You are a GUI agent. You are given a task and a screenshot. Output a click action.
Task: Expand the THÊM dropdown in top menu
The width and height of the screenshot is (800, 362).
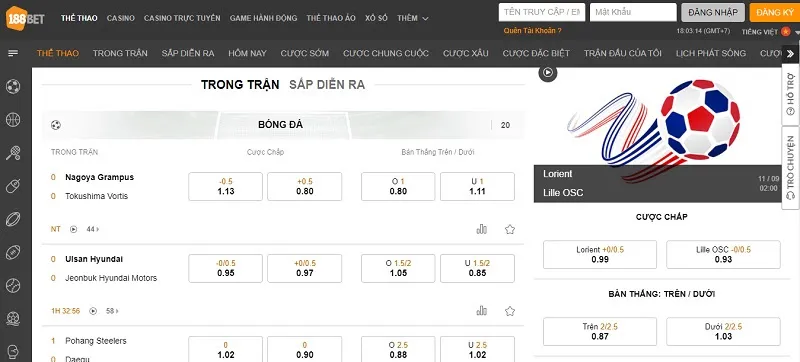pyautogui.click(x=413, y=18)
